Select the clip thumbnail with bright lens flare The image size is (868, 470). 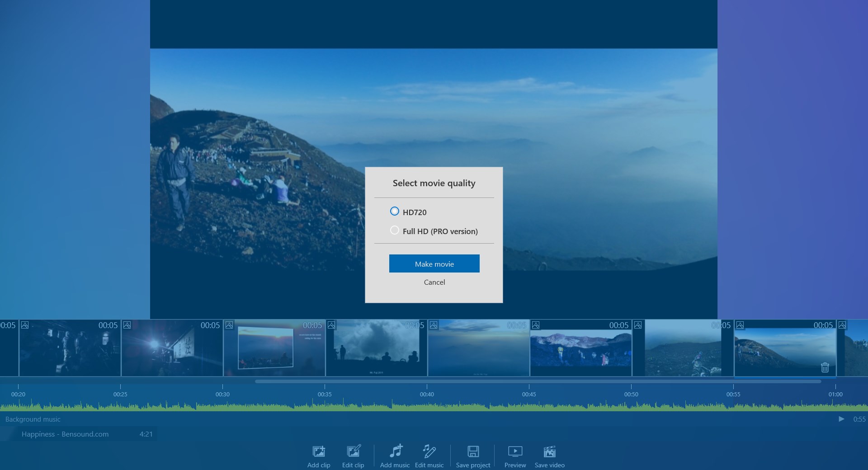coord(172,348)
